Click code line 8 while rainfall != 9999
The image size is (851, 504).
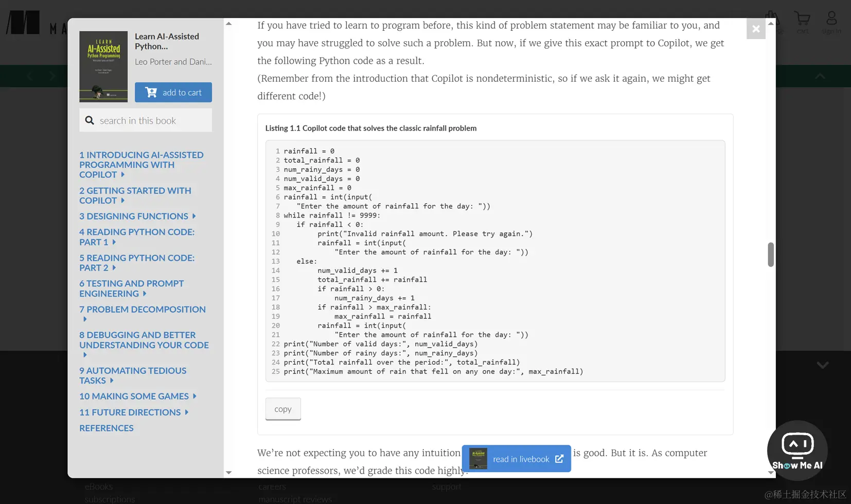click(x=332, y=215)
